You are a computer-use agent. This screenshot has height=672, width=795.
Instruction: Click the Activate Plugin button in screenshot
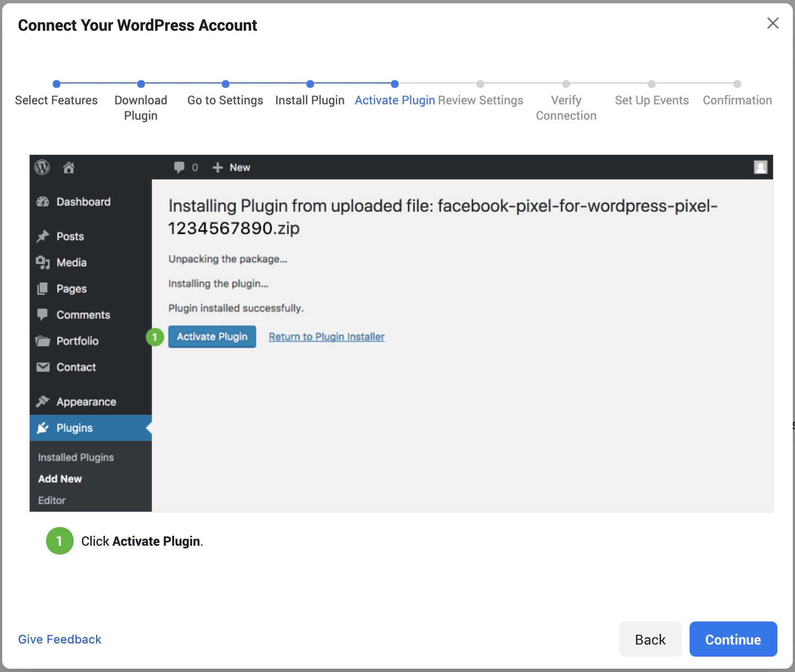click(212, 337)
